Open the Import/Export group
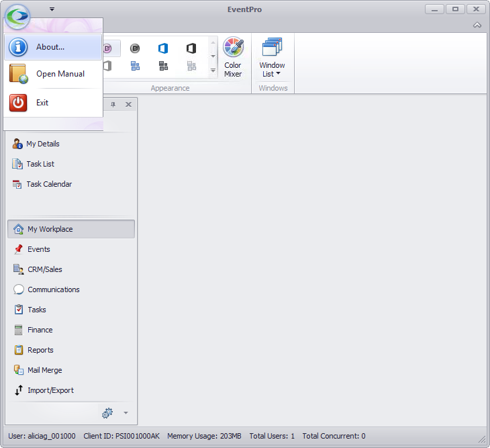 point(71,390)
